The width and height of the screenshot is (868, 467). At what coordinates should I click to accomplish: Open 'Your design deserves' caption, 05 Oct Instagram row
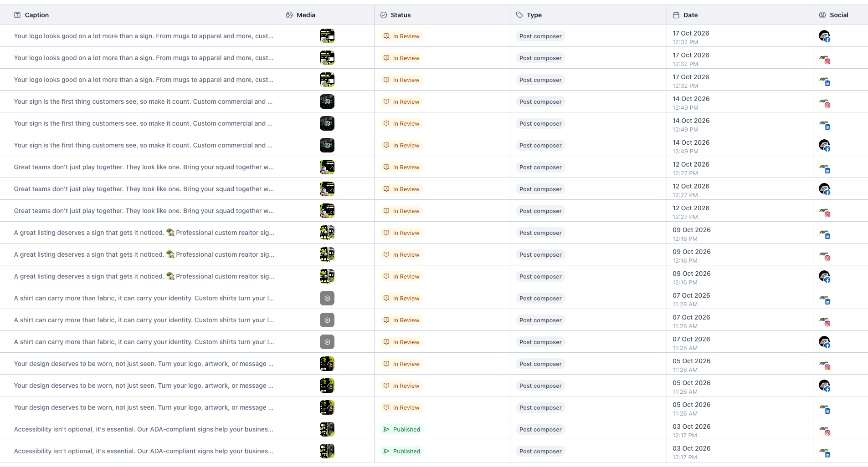[x=144, y=364]
